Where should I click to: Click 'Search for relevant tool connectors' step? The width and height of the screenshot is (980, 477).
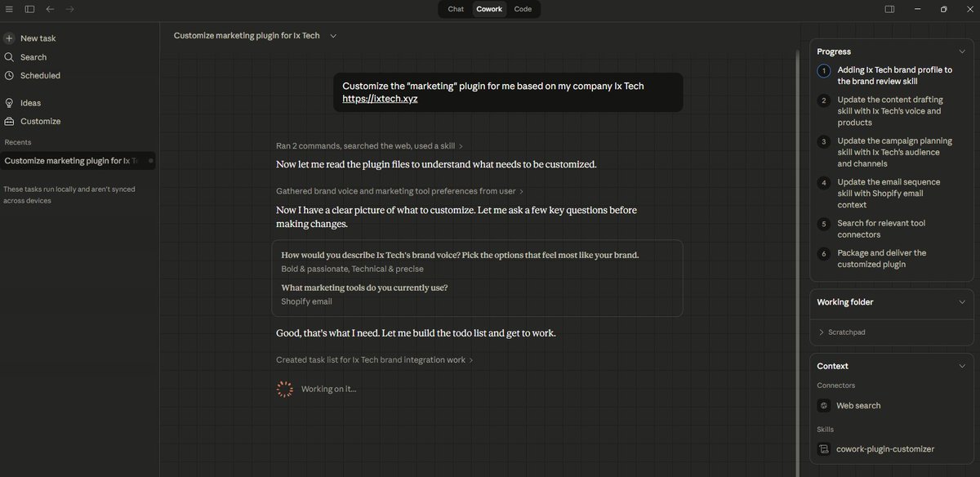coord(881,228)
